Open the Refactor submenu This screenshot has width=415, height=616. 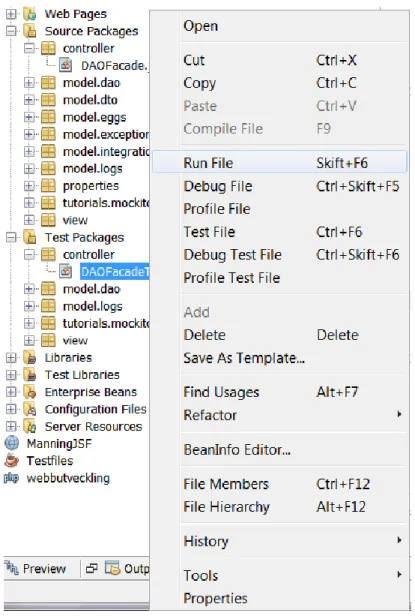(279, 415)
